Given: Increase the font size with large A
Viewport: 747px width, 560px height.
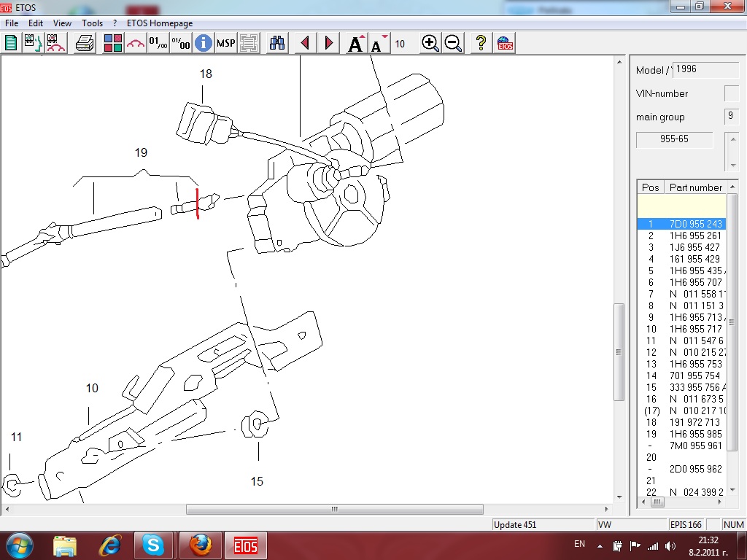Looking at the screenshot, I should pos(356,44).
